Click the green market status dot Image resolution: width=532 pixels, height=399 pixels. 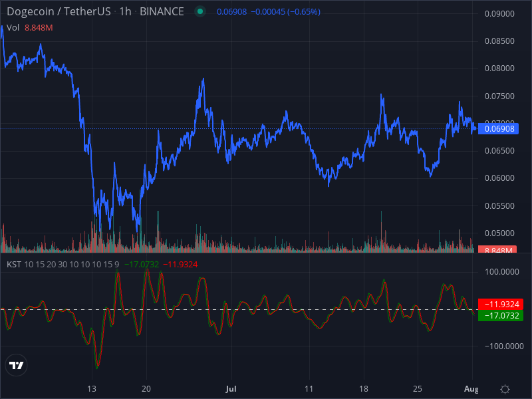coord(200,11)
